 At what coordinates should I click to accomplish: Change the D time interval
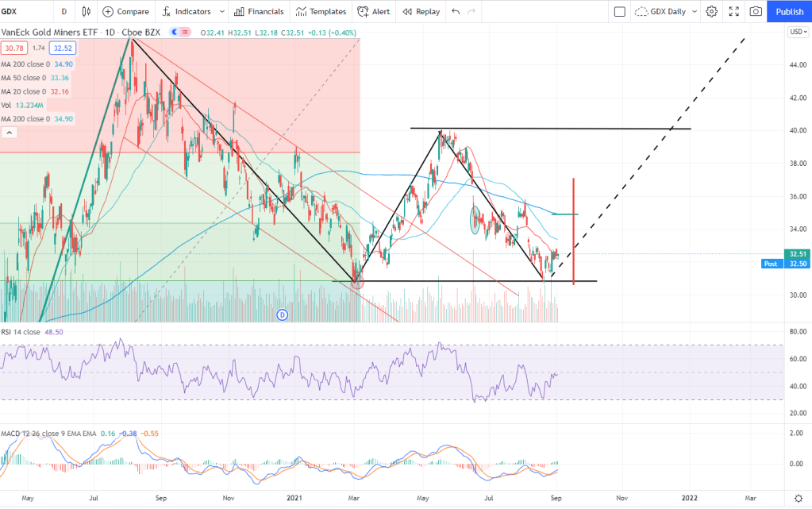coord(63,12)
